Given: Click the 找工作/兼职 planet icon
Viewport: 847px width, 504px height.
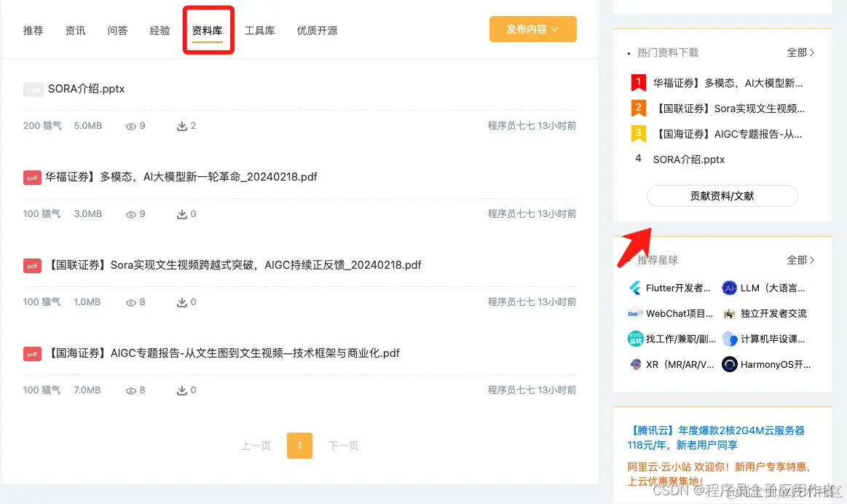Looking at the screenshot, I should [x=635, y=339].
